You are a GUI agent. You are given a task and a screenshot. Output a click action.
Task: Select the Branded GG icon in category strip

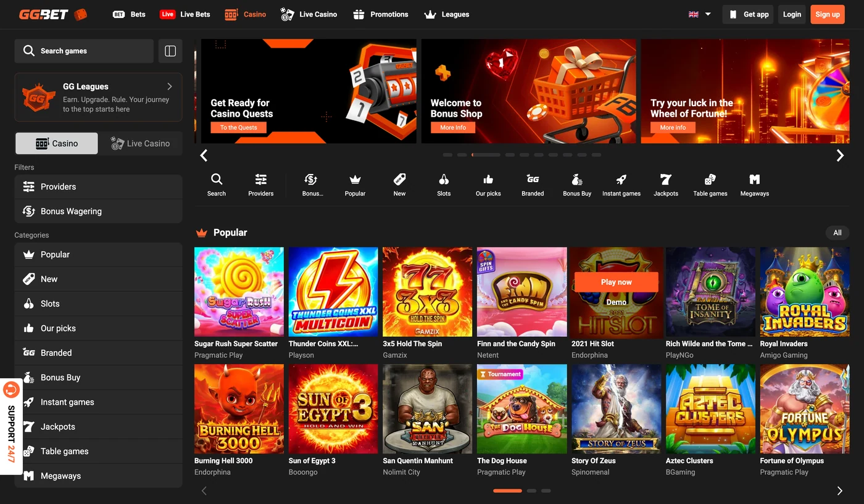(533, 179)
